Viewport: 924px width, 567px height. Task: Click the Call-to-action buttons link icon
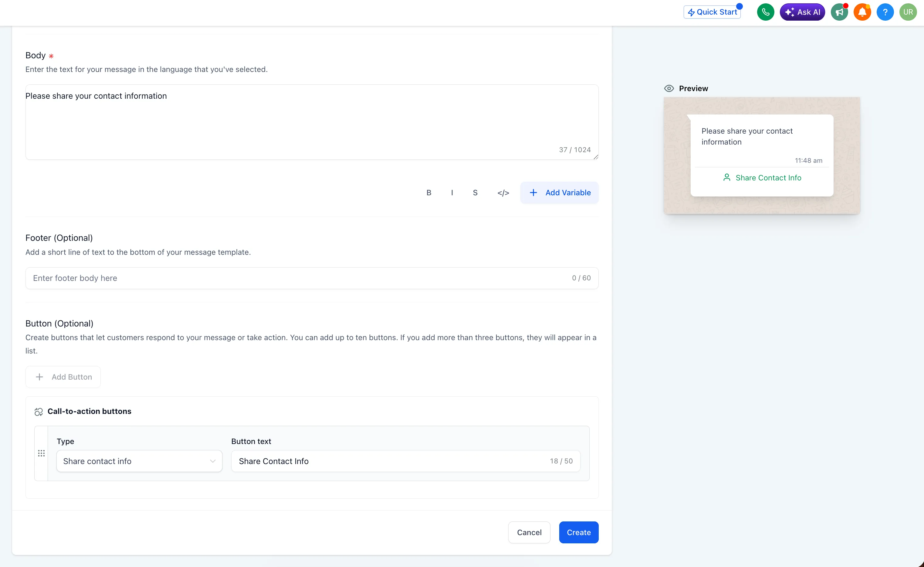[39, 412]
